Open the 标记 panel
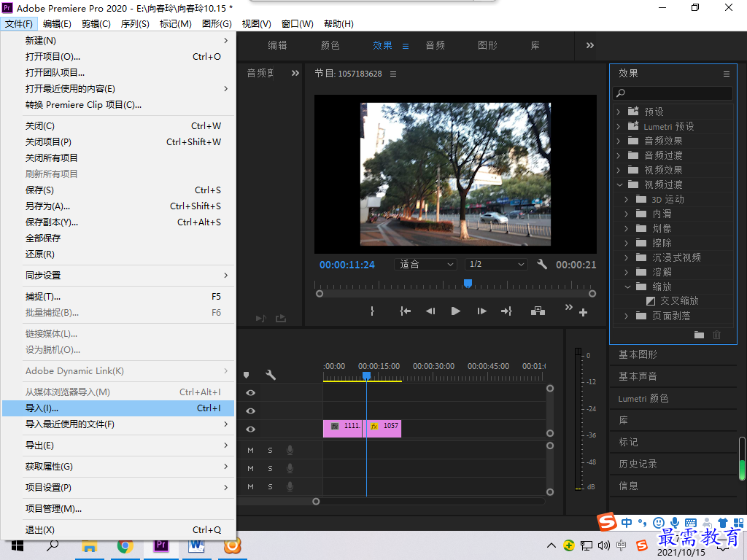This screenshot has width=747, height=560. pos(628,442)
